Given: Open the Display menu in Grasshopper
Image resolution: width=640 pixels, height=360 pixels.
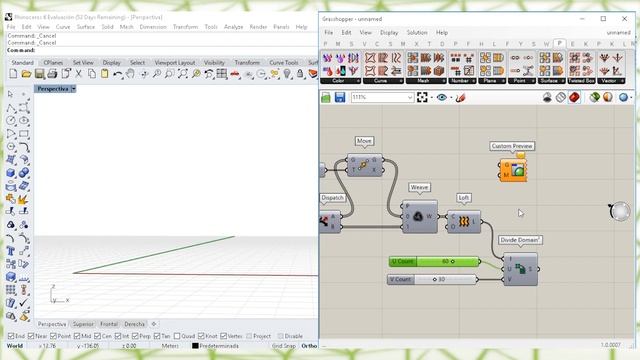Looking at the screenshot, I should pyautogui.click(x=389, y=32).
